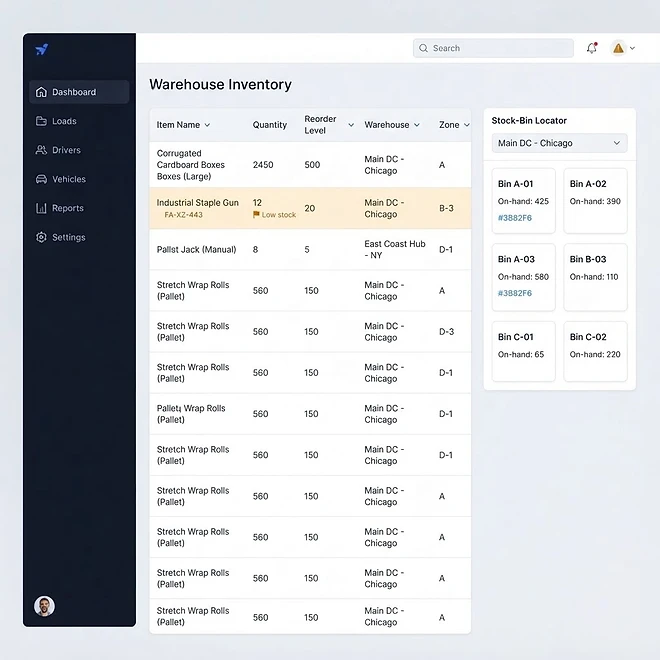The height and width of the screenshot is (660, 660).
Task: Select Bin A-01 card
Action: pos(524,201)
